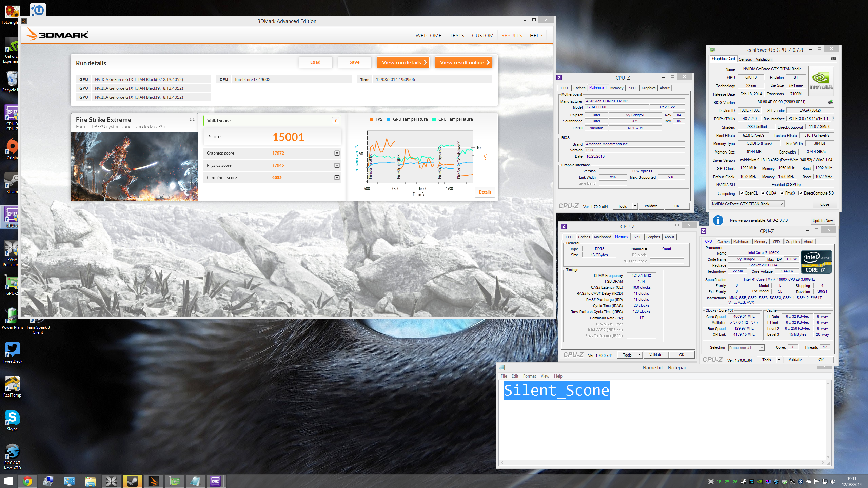Open the CUSTOM section in 3DMark
The height and width of the screenshot is (488, 868).
pyautogui.click(x=482, y=35)
